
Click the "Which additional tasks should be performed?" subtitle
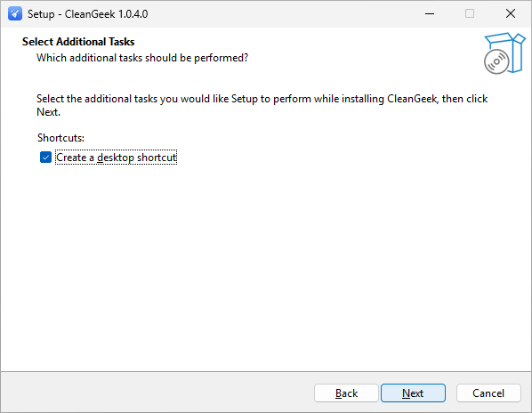(142, 58)
